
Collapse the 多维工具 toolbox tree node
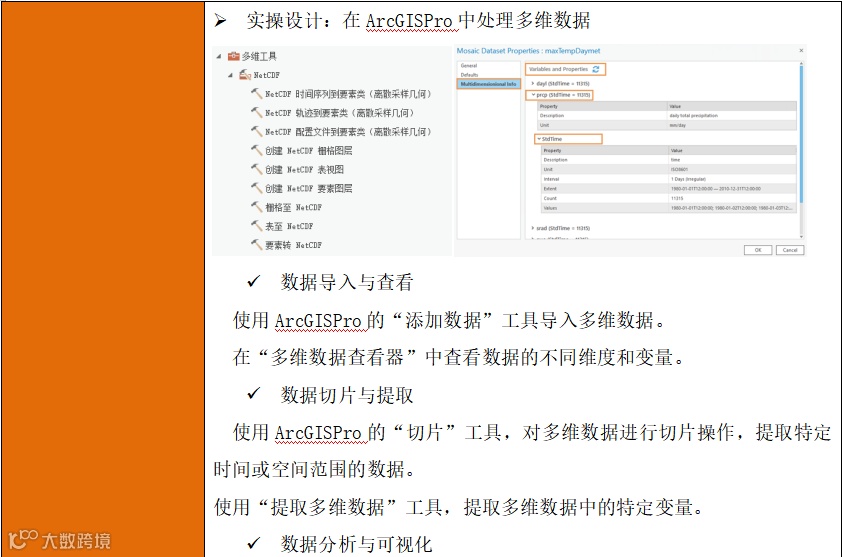pyautogui.click(x=219, y=56)
